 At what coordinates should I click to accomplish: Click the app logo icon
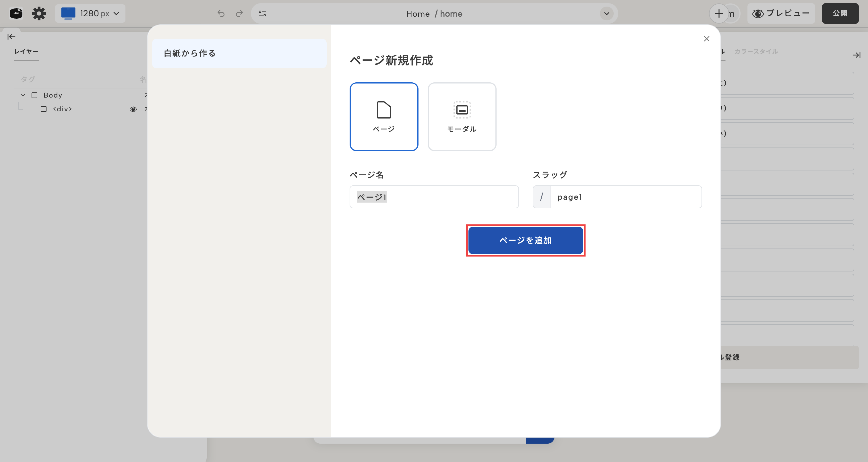(x=16, y=13)
